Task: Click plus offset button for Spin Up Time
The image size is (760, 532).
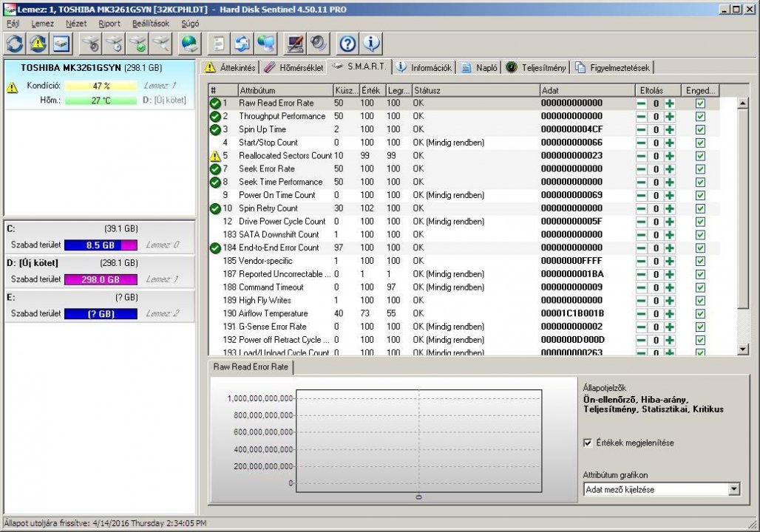Action: pyautogui.click(x=670, y=129)
